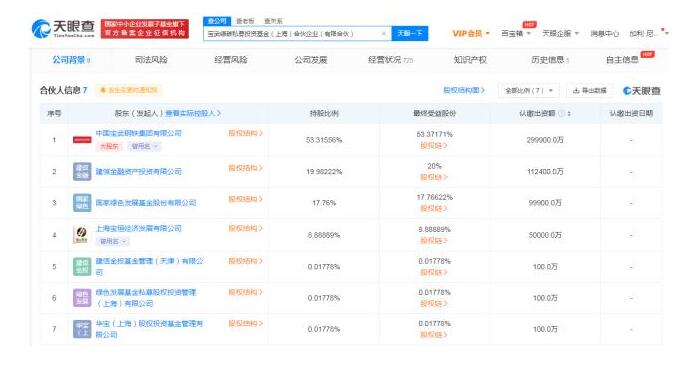Screen dimensions: 689x380
Task: Select the 99900.0万 contribution amount
Action: 545,203
